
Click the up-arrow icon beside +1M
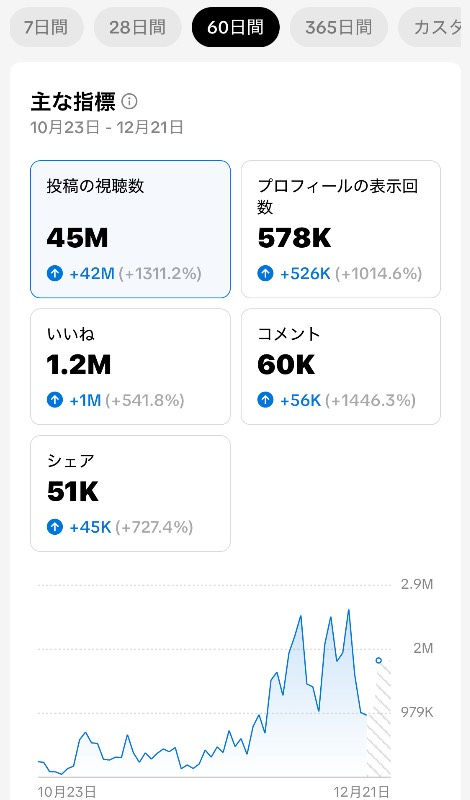pos(55,400)
